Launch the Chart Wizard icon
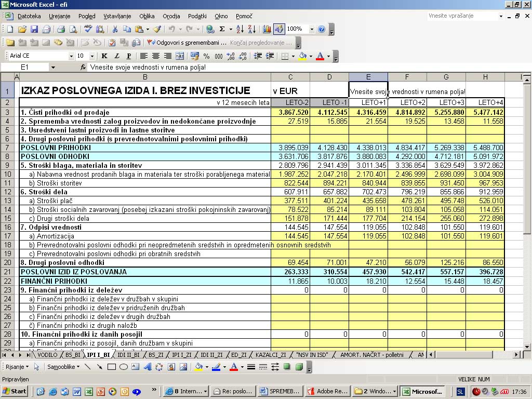This screenshot has height=399, width=532. (267, 29)
